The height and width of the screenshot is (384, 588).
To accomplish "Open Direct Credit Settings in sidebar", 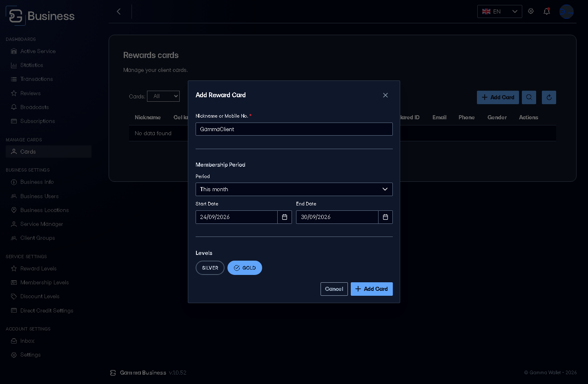I will click(x=49, y=310).
